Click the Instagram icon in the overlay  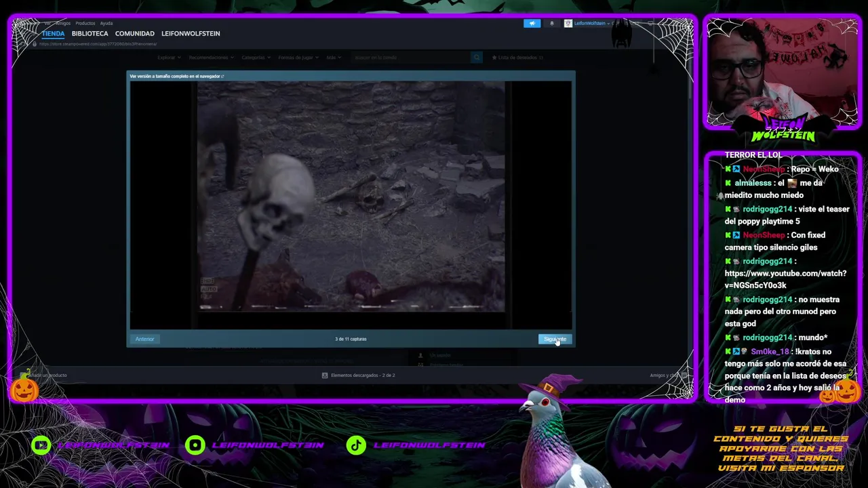click(x=195, y=445)
